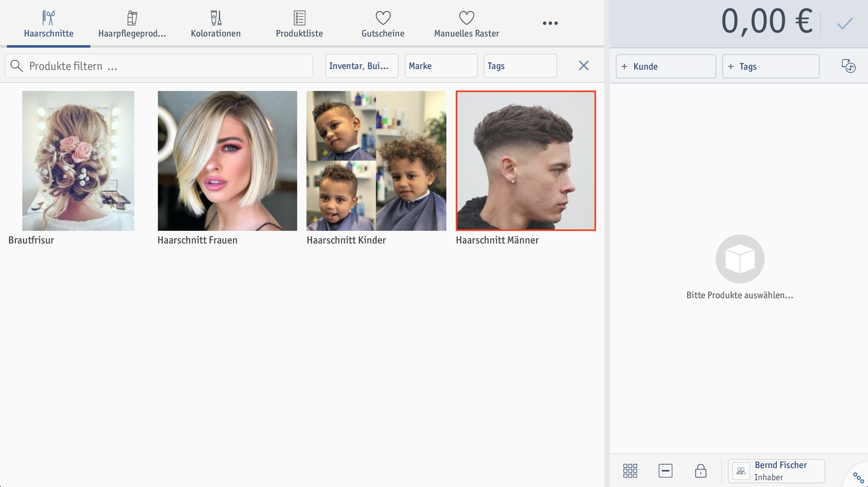Clear filters with the X icon
The image size is (868, 487).
584,65
